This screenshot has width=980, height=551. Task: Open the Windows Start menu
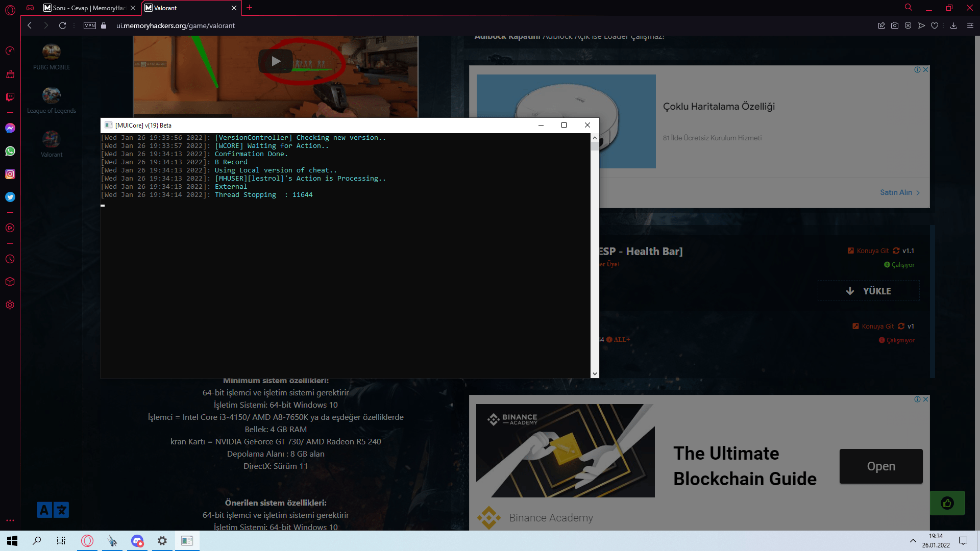pos(12,541)
